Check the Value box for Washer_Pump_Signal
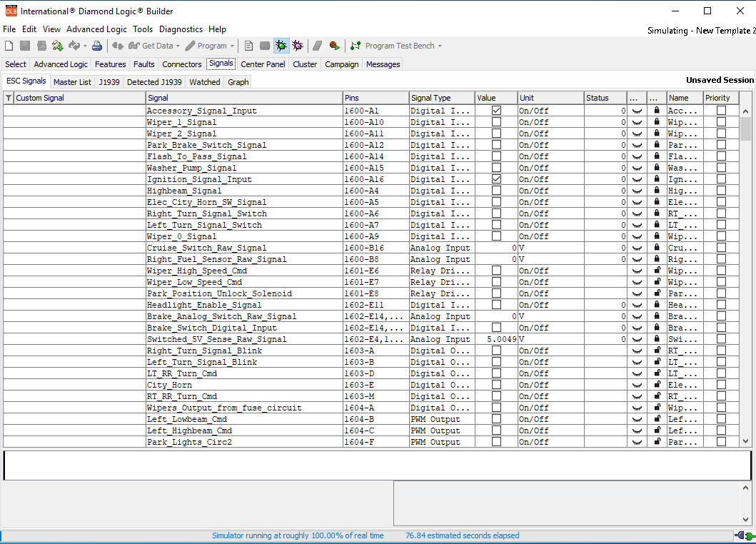This screenshot has height=544, width=756. point(495,168)
